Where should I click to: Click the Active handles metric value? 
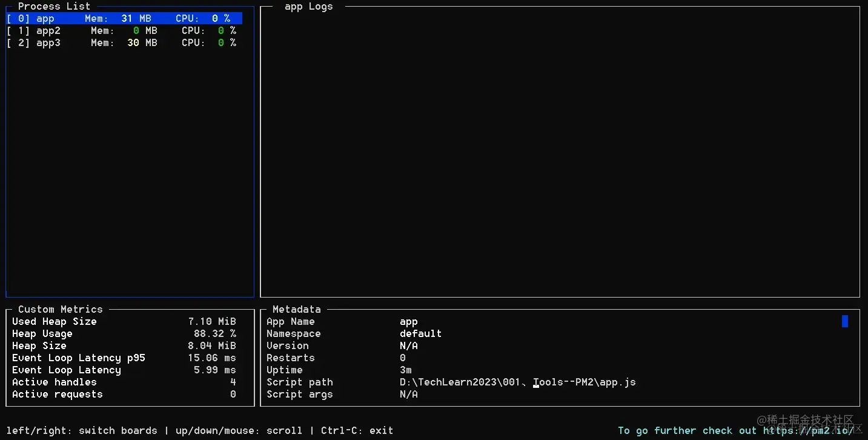pos(233,382)
